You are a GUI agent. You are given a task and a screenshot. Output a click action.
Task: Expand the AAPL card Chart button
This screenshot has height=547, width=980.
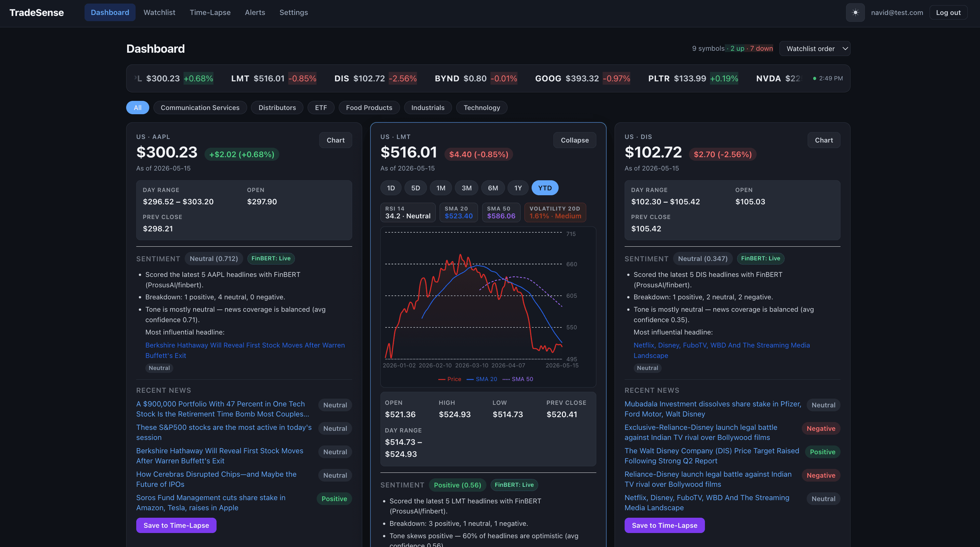pos(336,140)
